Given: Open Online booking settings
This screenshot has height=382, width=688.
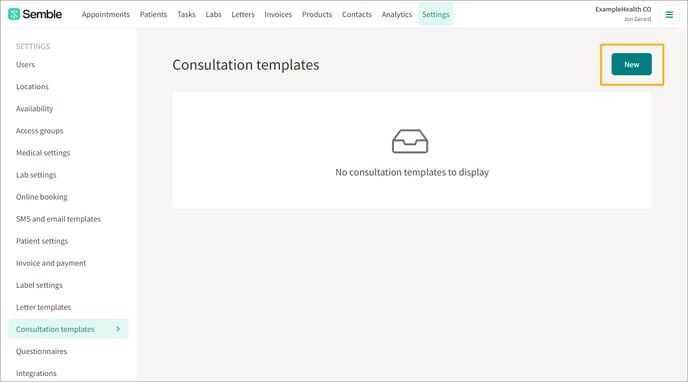Looking at the screenshot, I should (42, 197).
